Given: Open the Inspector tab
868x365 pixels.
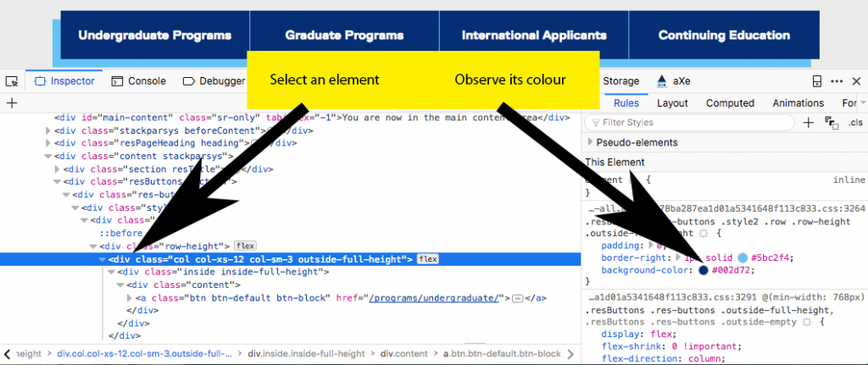Looking at the screenshot, I should click(x=64, y=81).
